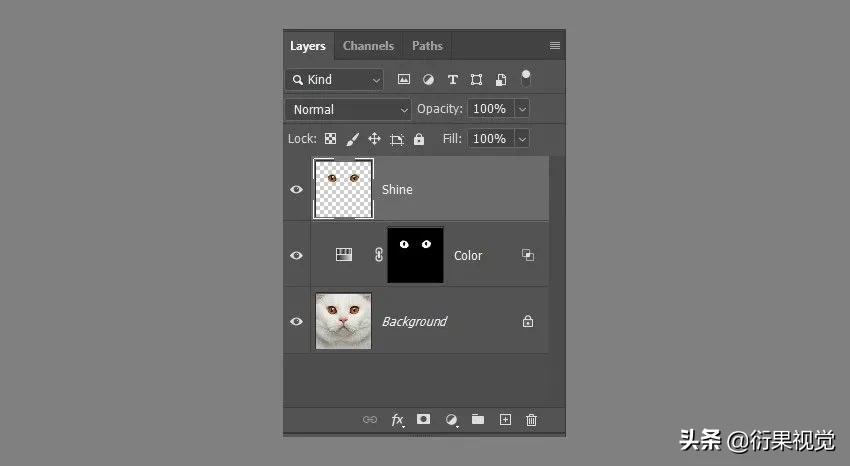850x466 pixels.
Task: Switch to the Paths tab
Action: (427, 46)
